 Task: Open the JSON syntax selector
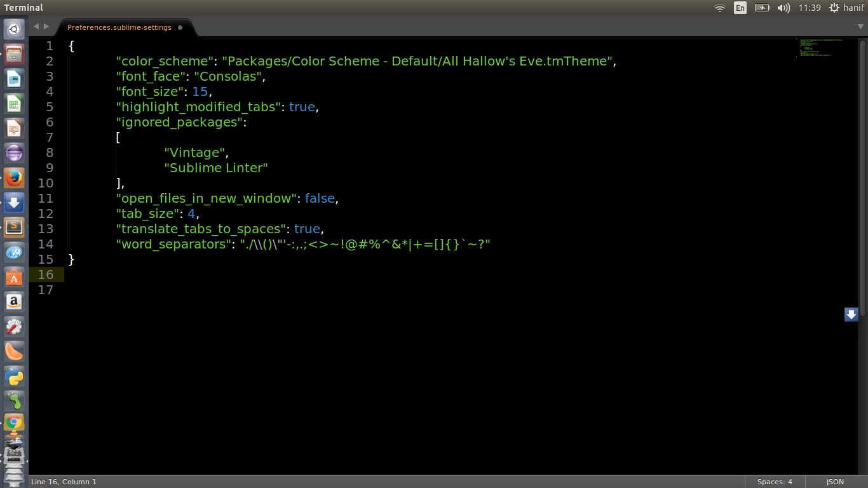coord(834,482)
